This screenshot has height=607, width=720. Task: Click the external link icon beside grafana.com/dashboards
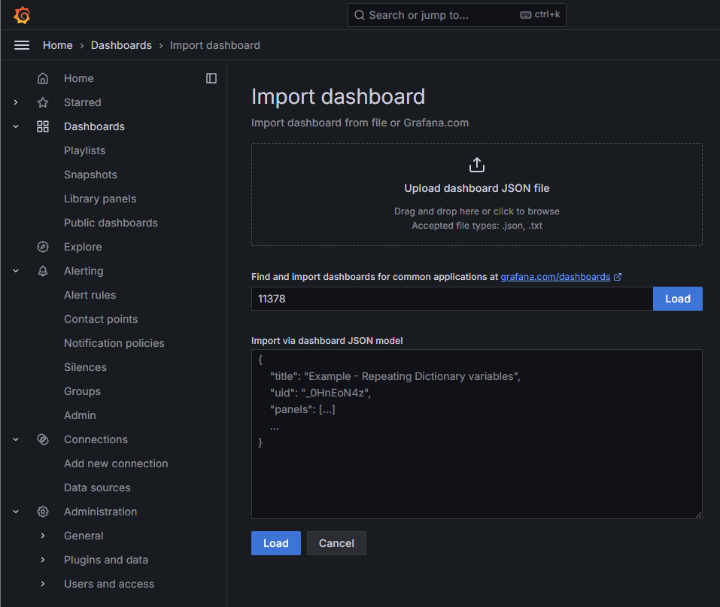click(618, 277)
